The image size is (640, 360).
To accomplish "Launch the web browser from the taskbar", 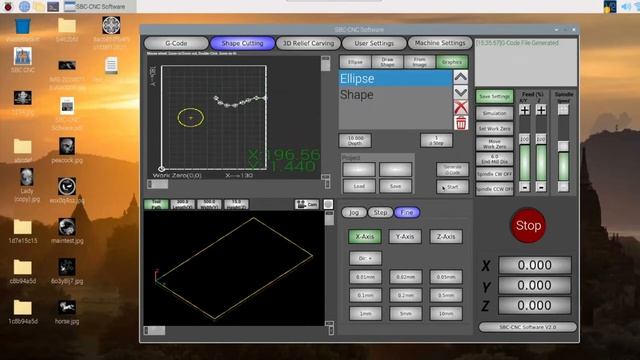I will pos(24,6).
